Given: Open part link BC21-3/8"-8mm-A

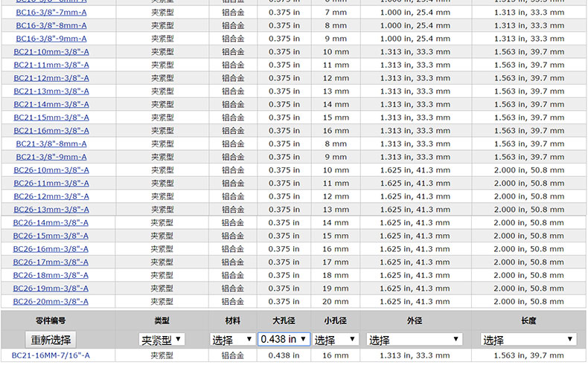Looking at the screenshot, I should pos(51,143).
